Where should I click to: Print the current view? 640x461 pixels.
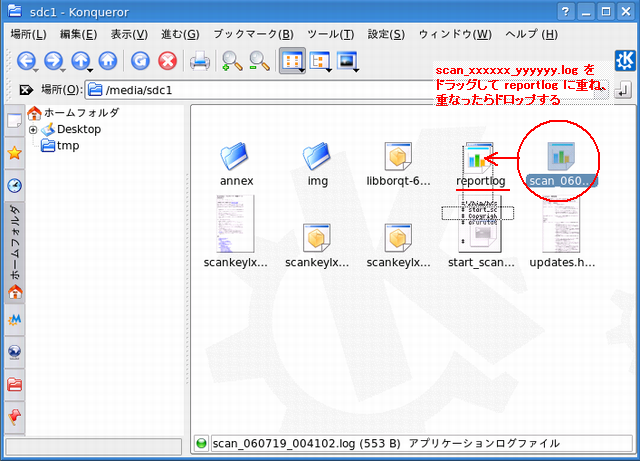pyautogui.click(x=200, y=61)
